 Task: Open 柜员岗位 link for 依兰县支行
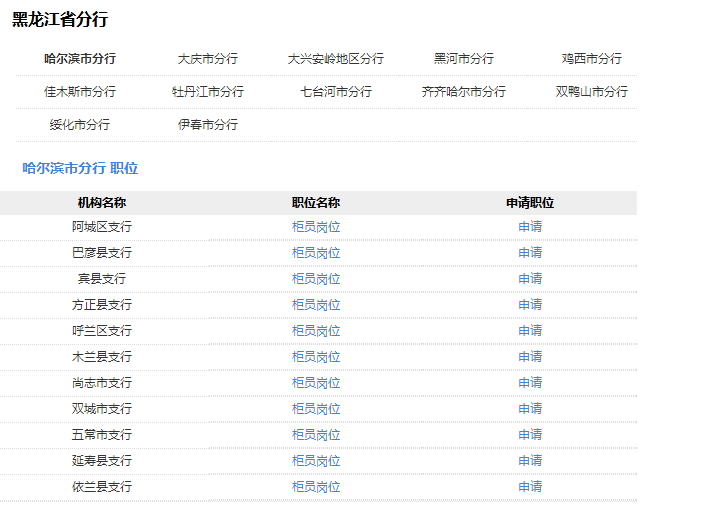pyautogui.click(x=316, y=487)
